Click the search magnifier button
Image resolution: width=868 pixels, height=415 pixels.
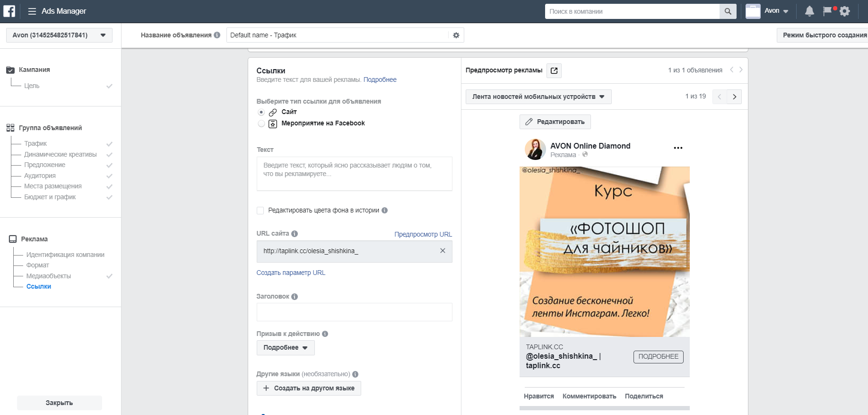point(728,11)
